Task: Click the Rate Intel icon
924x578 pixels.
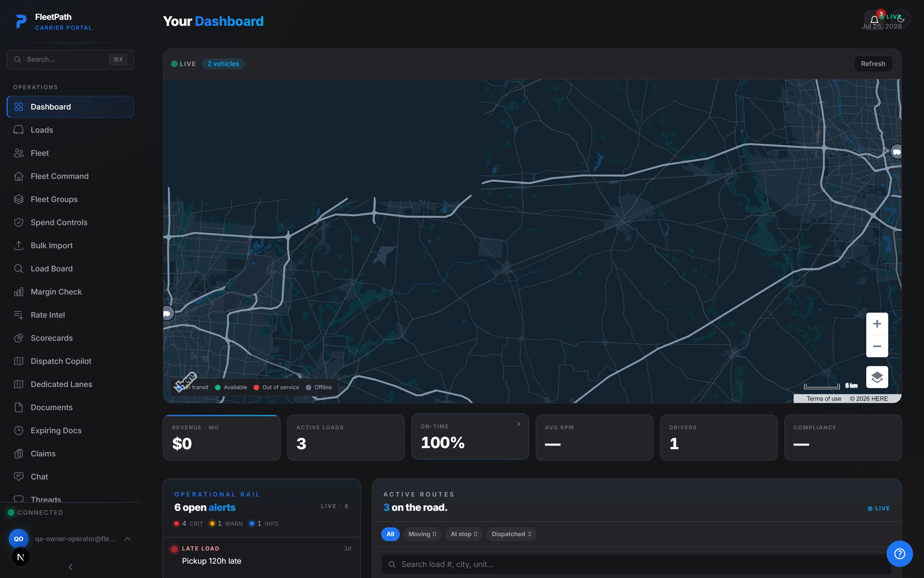Action: coord(19,315)
